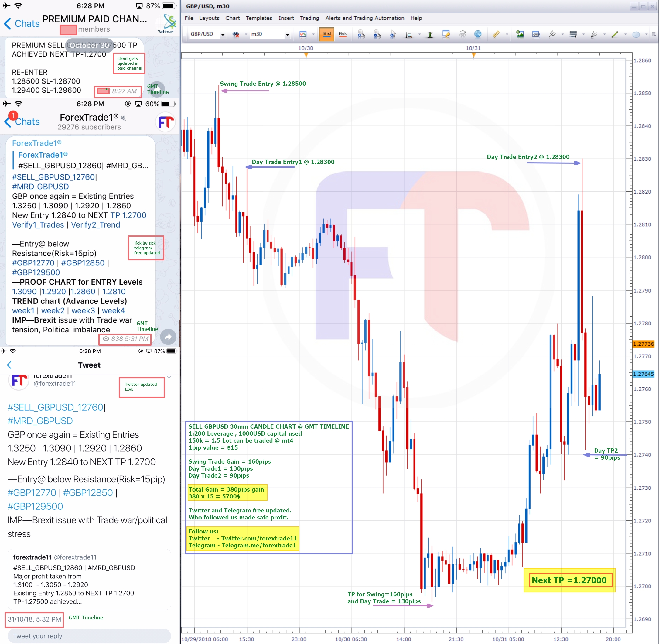Expand the vertical zoom options dropdown arrow
Image resolution: width=659 pixels, height=644 pixels.
[x=419, y=34]
